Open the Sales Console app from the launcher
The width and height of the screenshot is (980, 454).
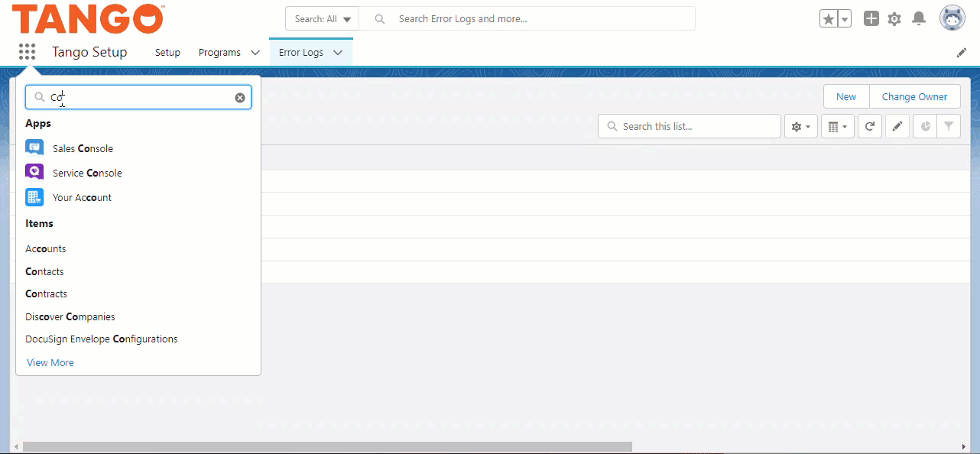point(83,148)
